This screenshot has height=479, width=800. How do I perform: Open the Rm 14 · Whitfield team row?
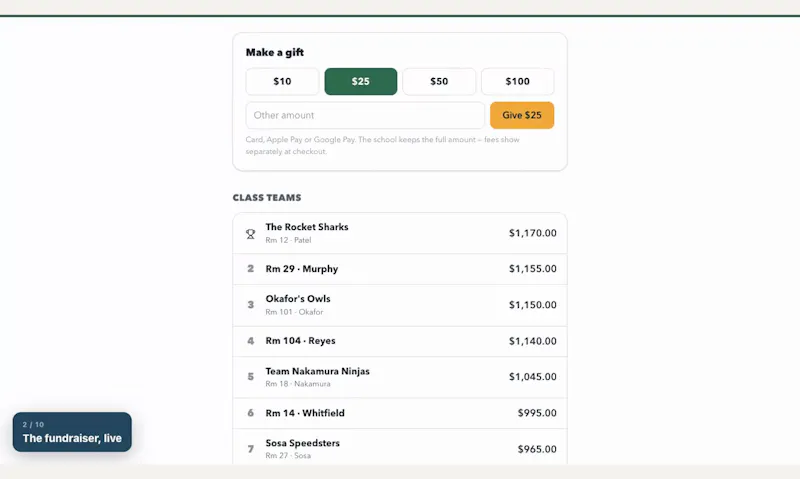coord(400,413)
